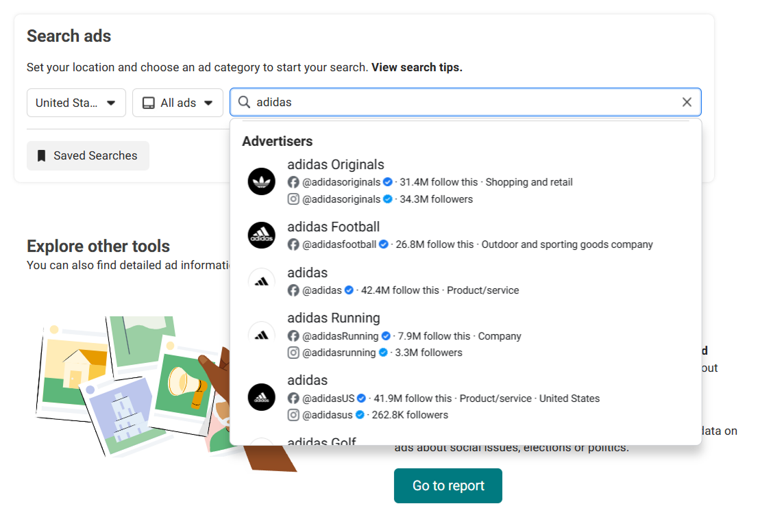Click Facebook icon beside @adidasoriginals
This screenshot has height=532, width=760.
point(293,182)
